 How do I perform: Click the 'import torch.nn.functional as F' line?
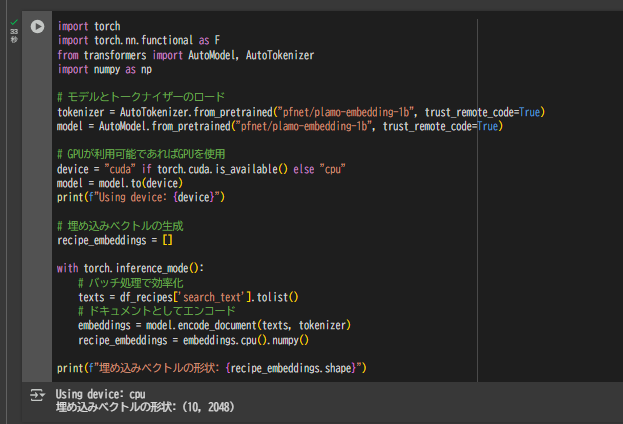click(x=139, y=41)
